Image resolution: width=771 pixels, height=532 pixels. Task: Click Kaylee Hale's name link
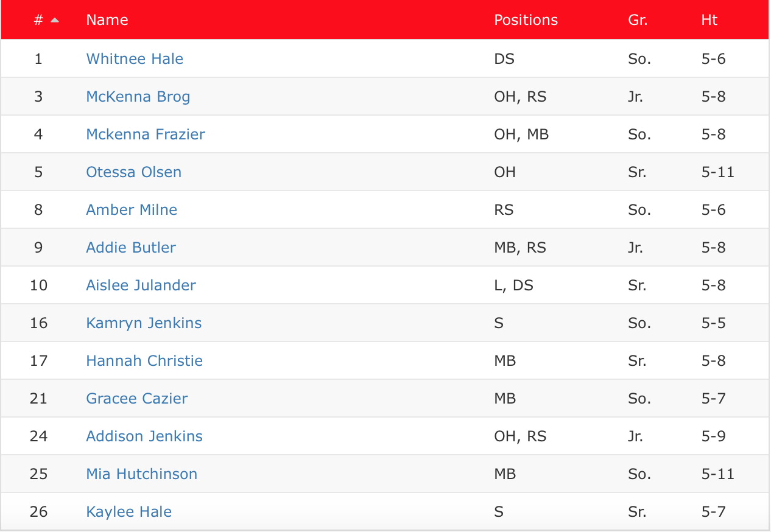click(x=129, y=512)
